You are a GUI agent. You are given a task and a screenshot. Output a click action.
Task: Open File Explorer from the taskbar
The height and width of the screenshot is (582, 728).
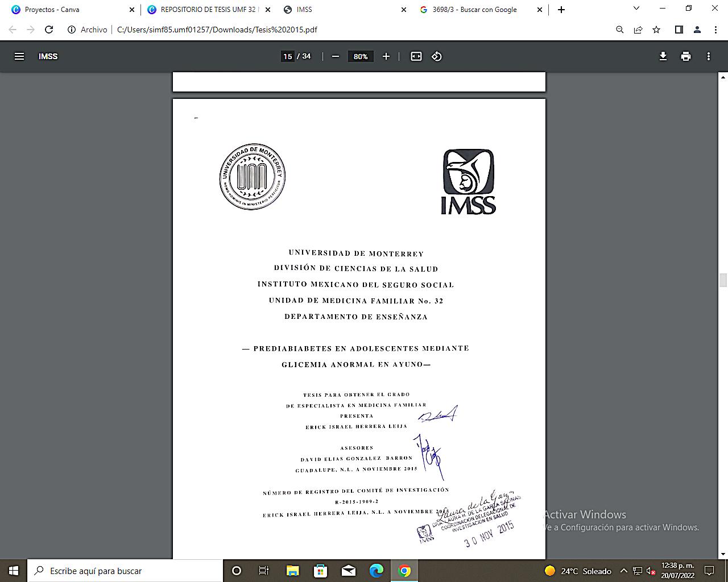292,571
